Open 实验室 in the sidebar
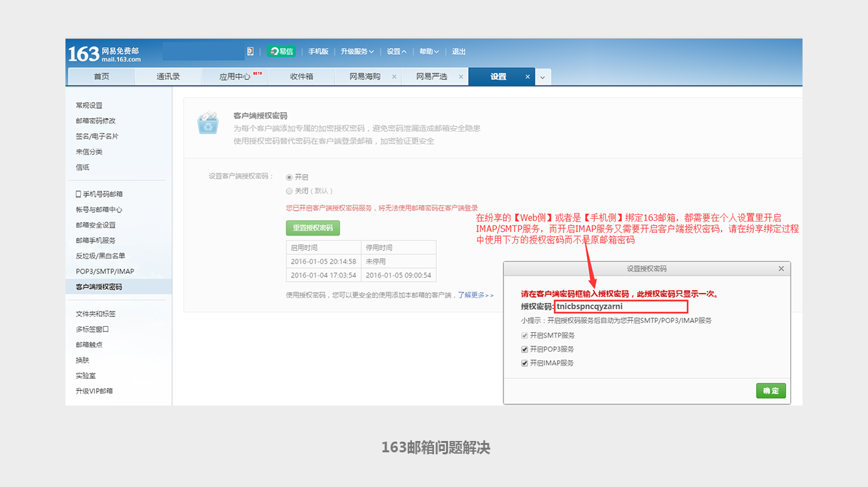Image resolution: width=868 pixels, height=487 pixels. tap(85, 376)
